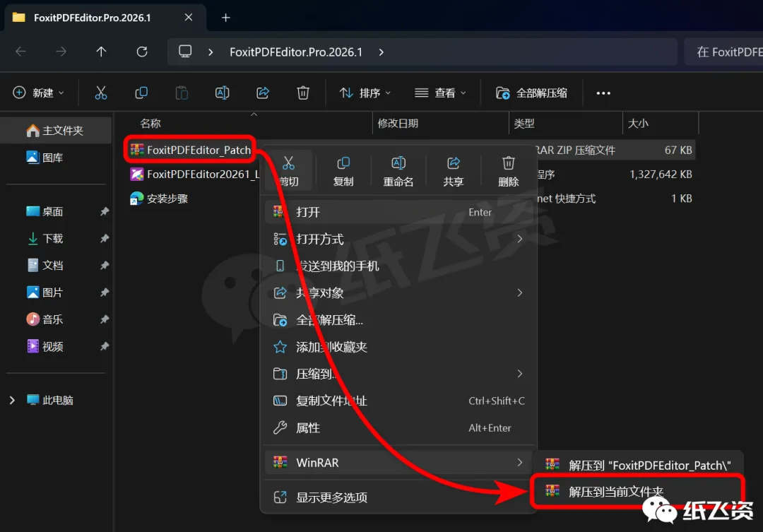The image size is (763, 532).
Task: Open a new tab with the plus button
Action: 226,18
